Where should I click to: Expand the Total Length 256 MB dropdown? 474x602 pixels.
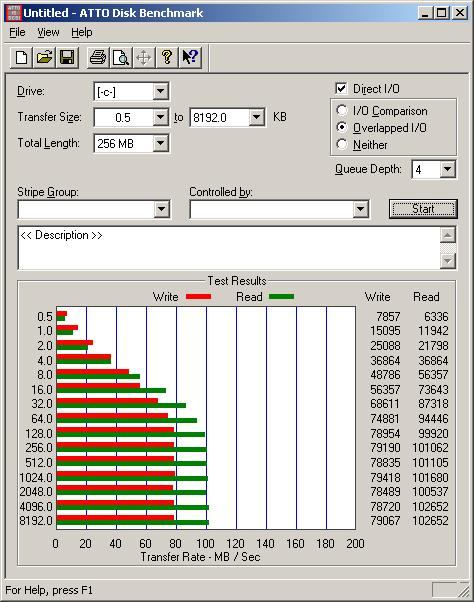(160, 143)
